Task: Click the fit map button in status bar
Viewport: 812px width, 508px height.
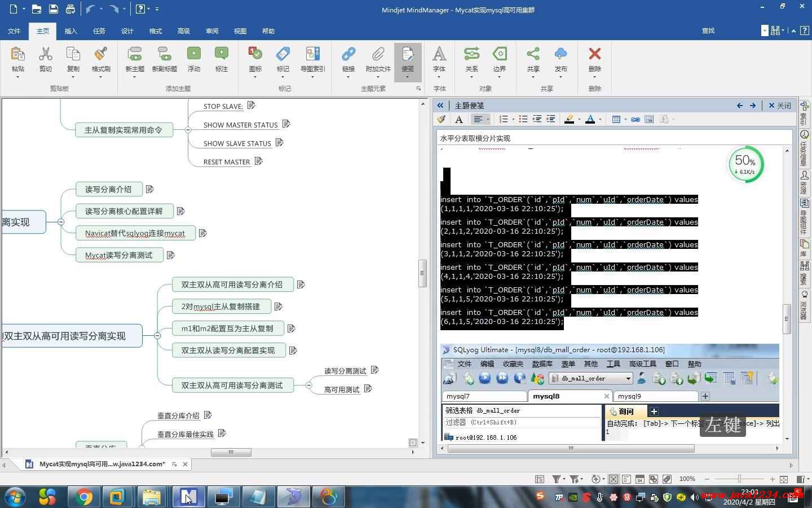Action: tap(784, 479)
